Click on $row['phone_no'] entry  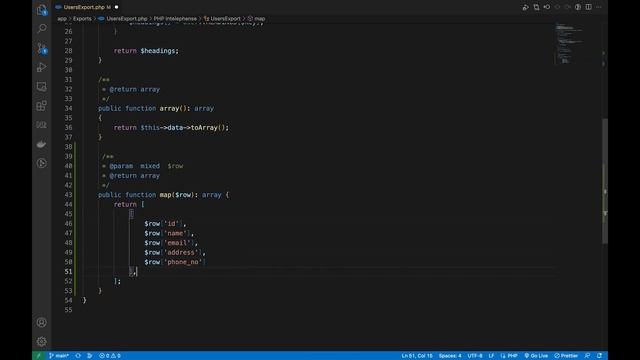point(175,262)
